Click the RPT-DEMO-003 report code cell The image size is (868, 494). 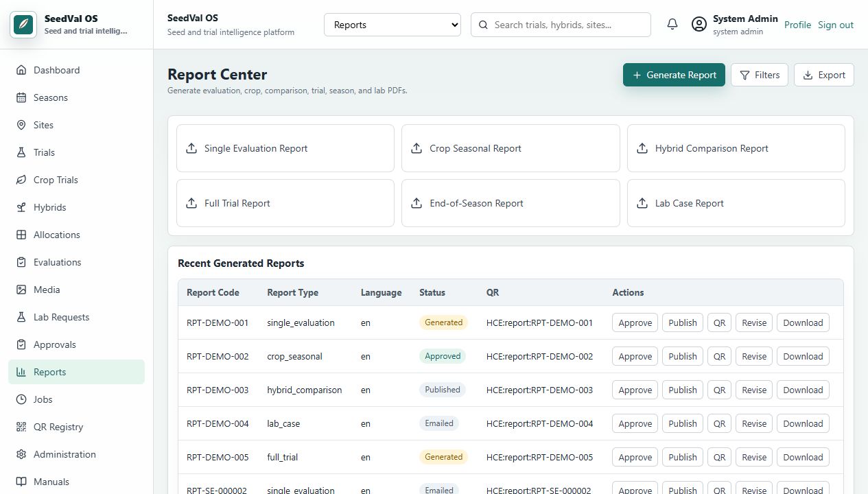(x=218, y=390)
